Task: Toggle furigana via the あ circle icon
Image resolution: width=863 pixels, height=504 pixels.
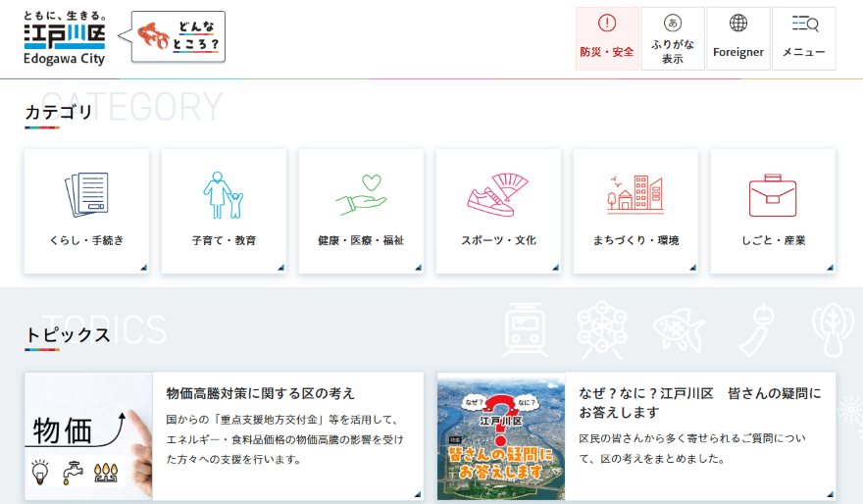Action: (x=673, y=24)
